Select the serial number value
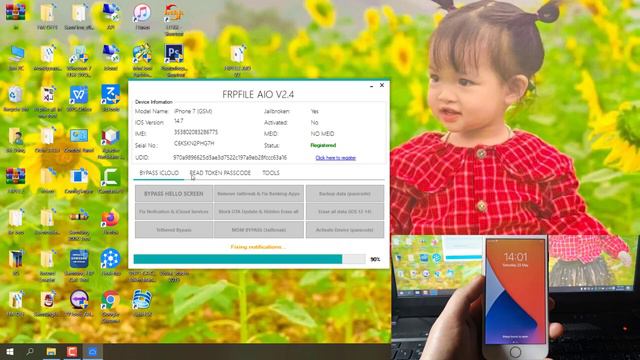This screenshot has height=360, width=640. click(194, 144)
